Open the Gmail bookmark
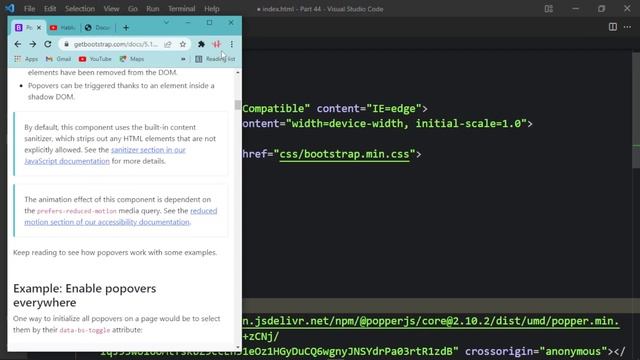This screenshot has height=360, width=640. pyautogui.click(x=58, y=59)
